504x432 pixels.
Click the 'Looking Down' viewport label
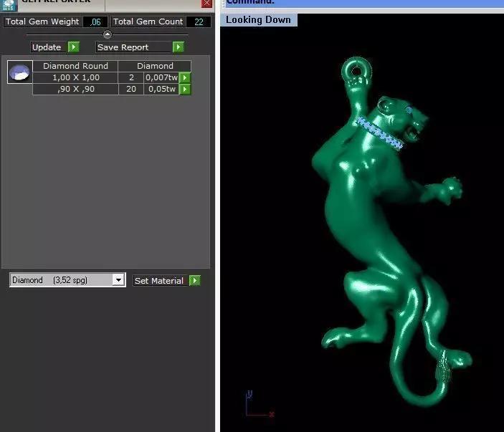tap(258, 19)
